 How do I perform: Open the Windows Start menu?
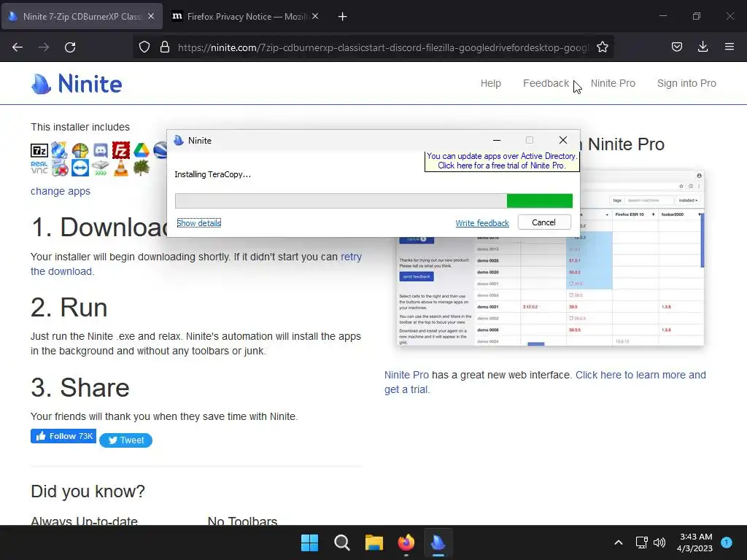309,542
